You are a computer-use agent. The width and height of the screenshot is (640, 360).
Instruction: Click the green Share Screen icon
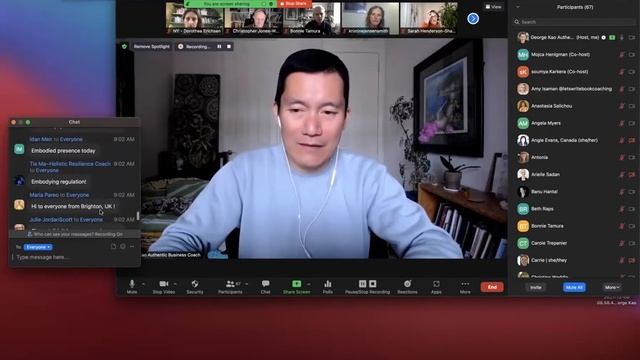pos(297,284)
